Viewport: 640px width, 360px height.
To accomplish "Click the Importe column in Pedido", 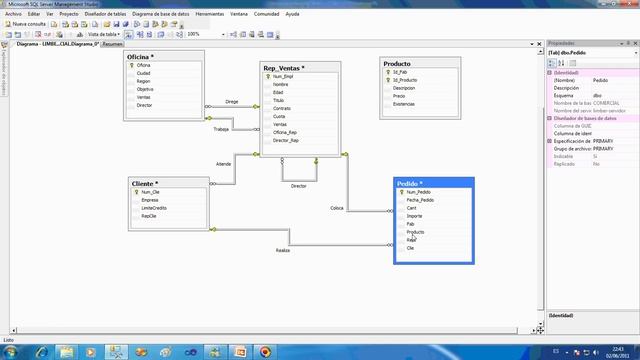I will tap(414, 216).
